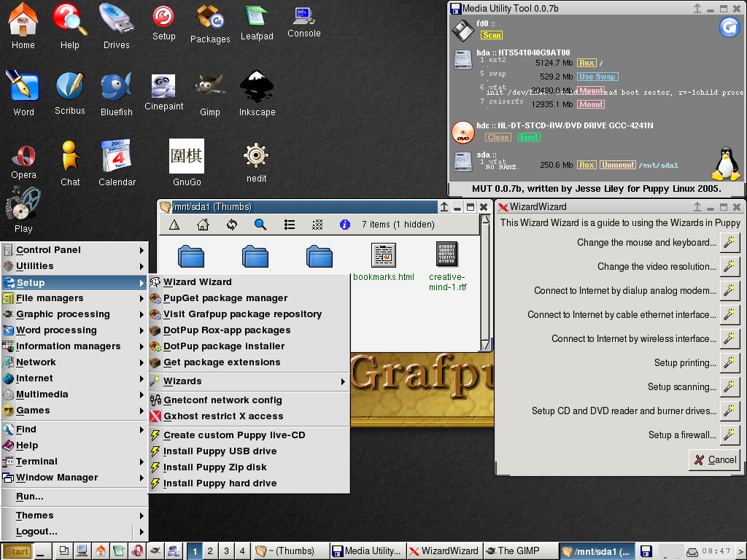Viewport: 747px width, 560px height.
Task: Click the magnifier icon in file manager toolbar
Action: 260,225
